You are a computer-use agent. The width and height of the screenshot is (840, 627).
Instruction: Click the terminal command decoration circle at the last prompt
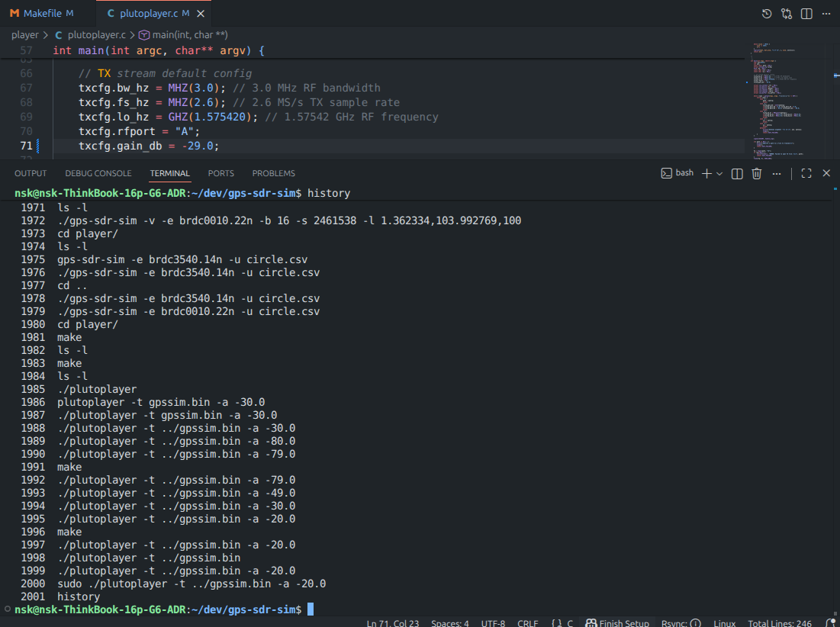(x=7, y=609)
